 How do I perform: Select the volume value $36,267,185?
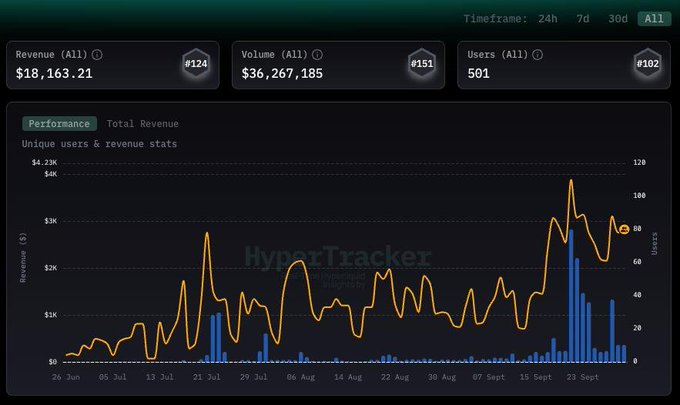point(282,73)
